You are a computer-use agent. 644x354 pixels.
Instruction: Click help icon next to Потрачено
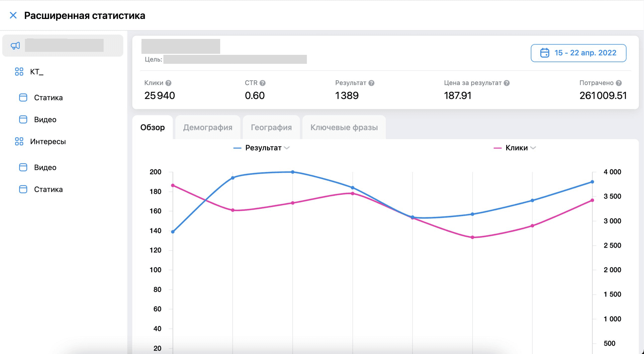pos(618,83)
